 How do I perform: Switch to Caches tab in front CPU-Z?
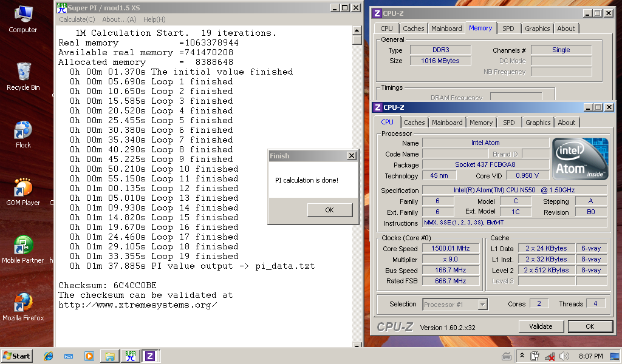pyautogui.click(x=414, y=123)
